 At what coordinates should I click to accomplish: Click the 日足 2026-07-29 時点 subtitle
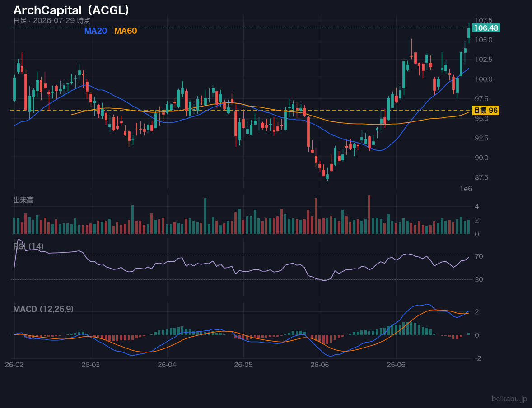[x=52, y=20]
